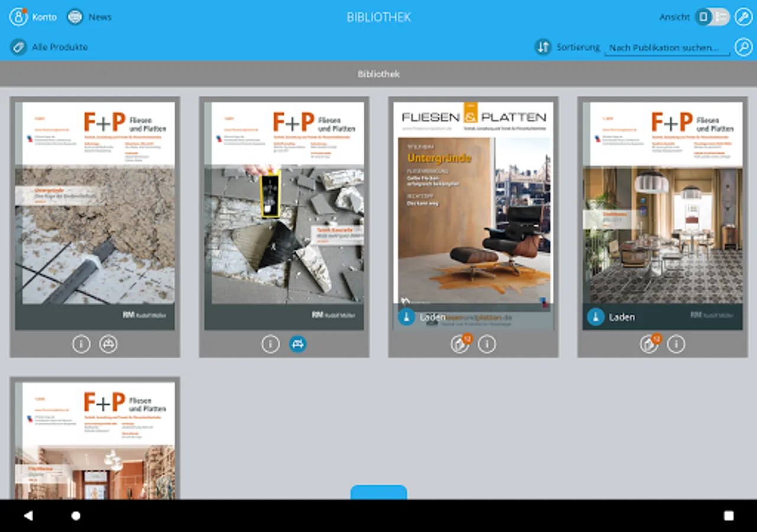Tap badge icon under FLIESEN & PLATTEN lounge-chair cover
The width and height of the screenshot is (757, 532).
click(x=460, y=344)
